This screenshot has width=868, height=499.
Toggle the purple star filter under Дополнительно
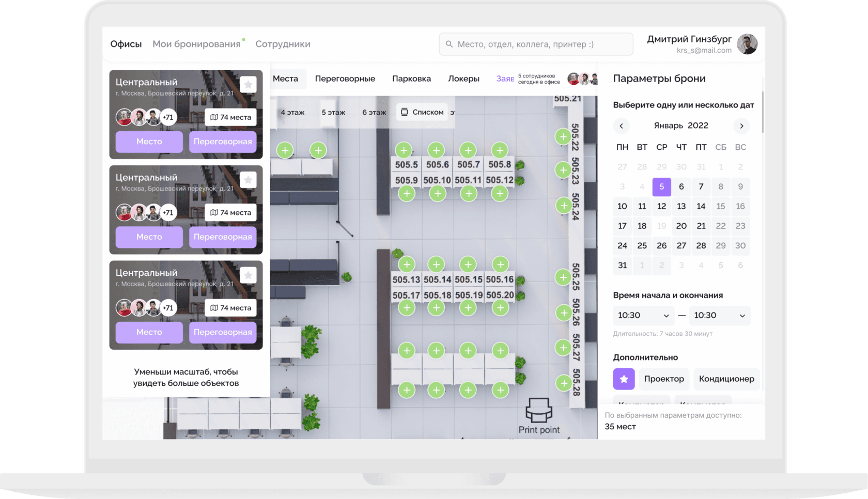coord(624,379)
